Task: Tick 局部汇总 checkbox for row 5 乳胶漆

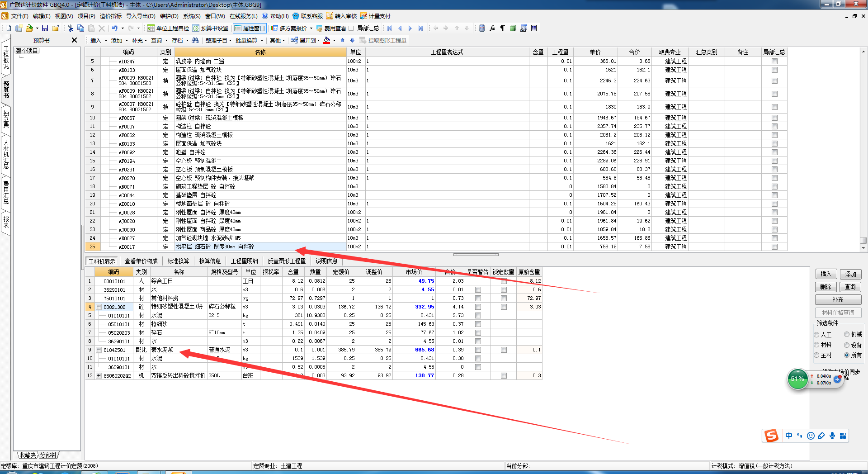Action: [774, 61]
